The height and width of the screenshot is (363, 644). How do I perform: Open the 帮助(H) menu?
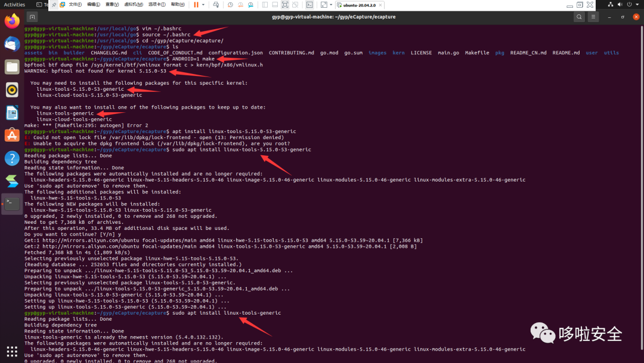[x=178, y=5]
